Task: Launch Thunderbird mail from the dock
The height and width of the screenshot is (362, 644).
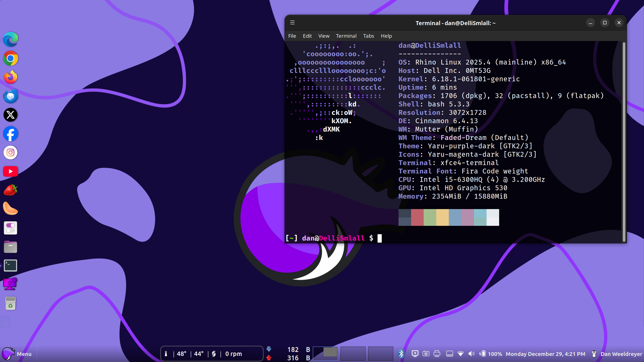Action: pos(10,96)
